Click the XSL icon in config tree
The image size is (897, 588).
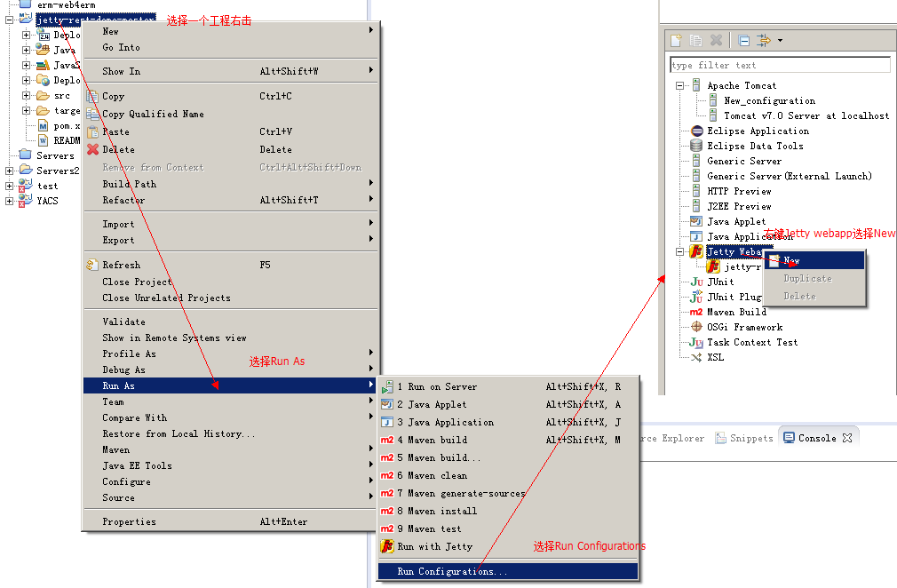pos(696,357)
